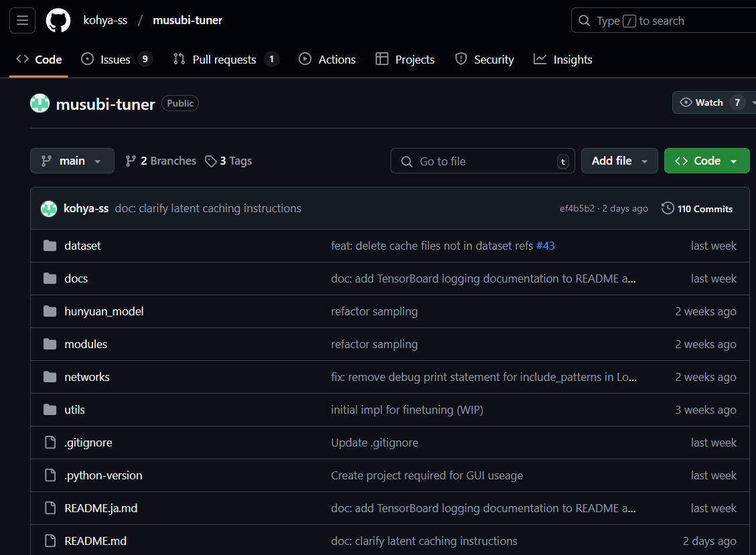The image size is (756, 555).
Task: Open the Pull requests tab
Action: (224, 60)
